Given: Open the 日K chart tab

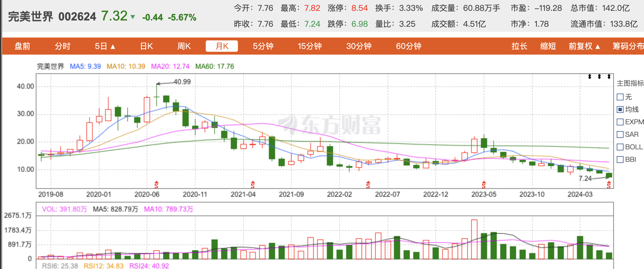Looking at the screenshot, I should coord(147,46).
